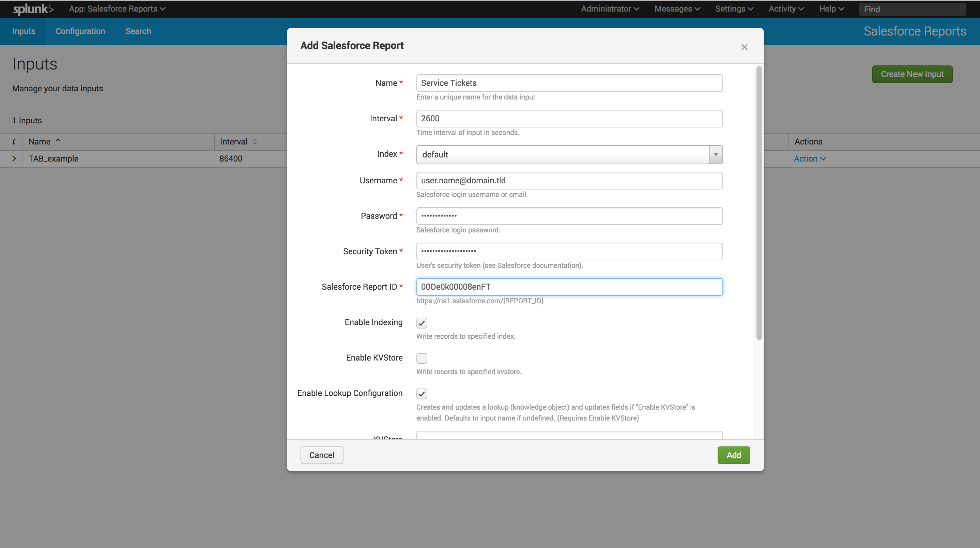Click the Actions column header

click(x=808, y=141)
